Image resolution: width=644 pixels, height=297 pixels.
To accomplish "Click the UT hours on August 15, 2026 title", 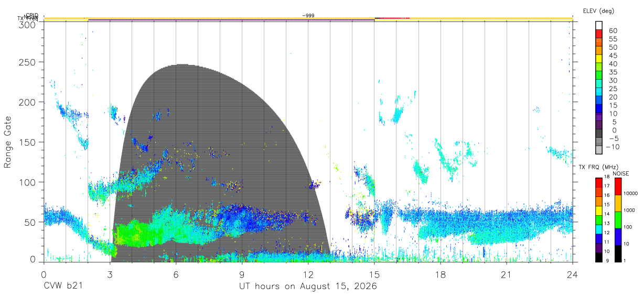I will 308,286.
